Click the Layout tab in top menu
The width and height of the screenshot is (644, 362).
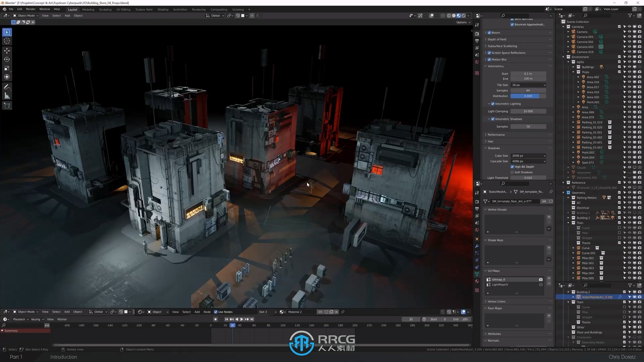coord(72,9)
